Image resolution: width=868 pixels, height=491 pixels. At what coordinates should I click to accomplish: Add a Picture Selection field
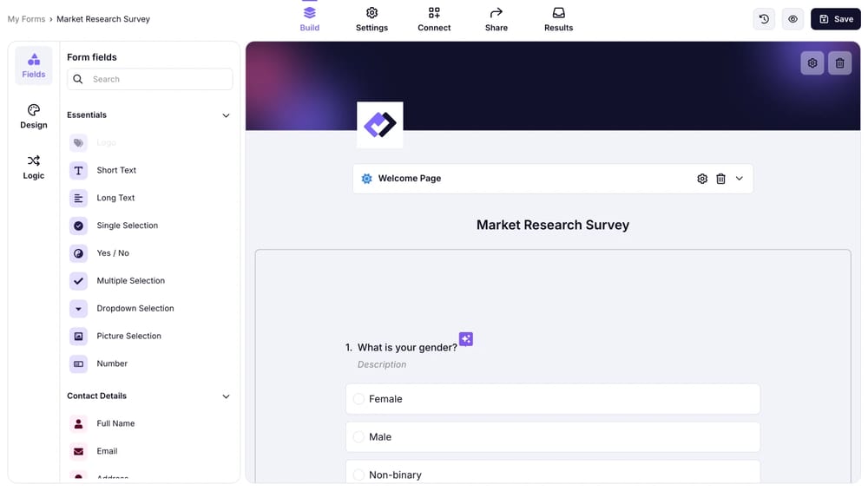(128, 336)
